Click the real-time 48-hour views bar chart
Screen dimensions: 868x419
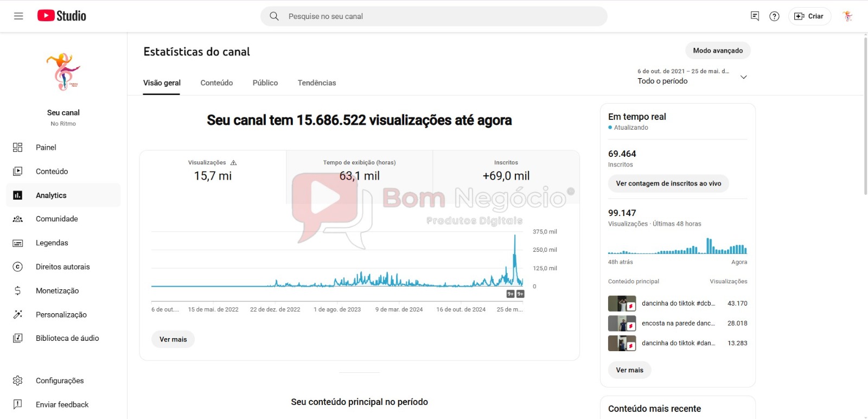pos(678,246)
